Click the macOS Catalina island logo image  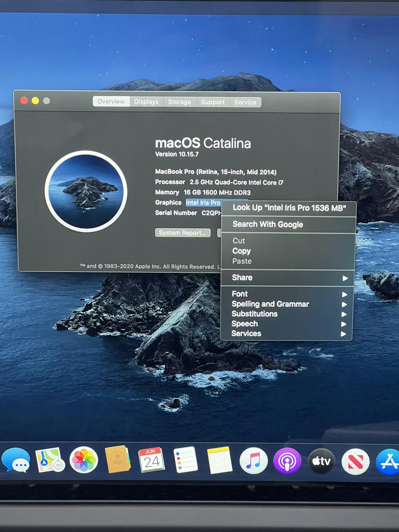86,191
